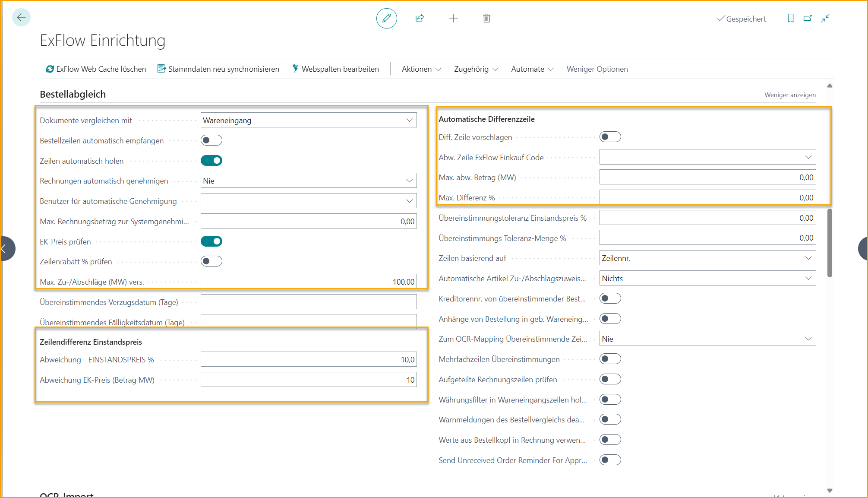Toggle Kreditorennr. von übereinstimmender Best. switch
The image size is (868, 498).
[x=610, y=298]
